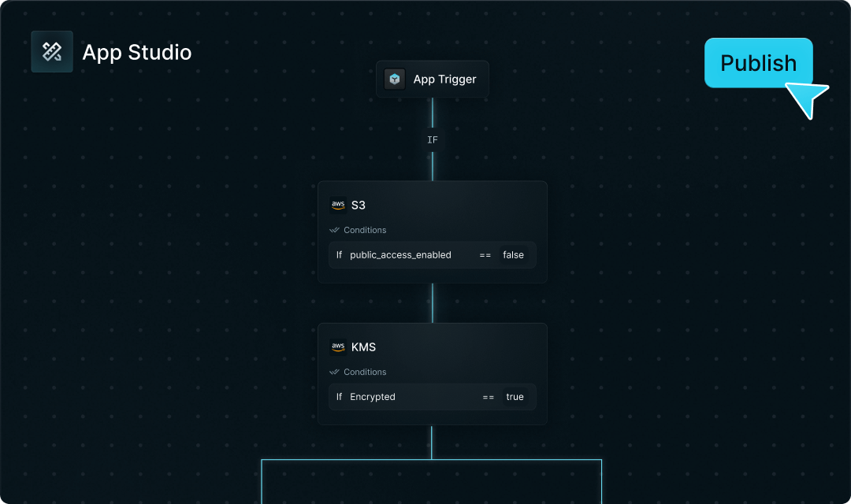Open the App Studio logo icon
The width and height of the screenshot is (851, 504).
click(x=52, y=51)
